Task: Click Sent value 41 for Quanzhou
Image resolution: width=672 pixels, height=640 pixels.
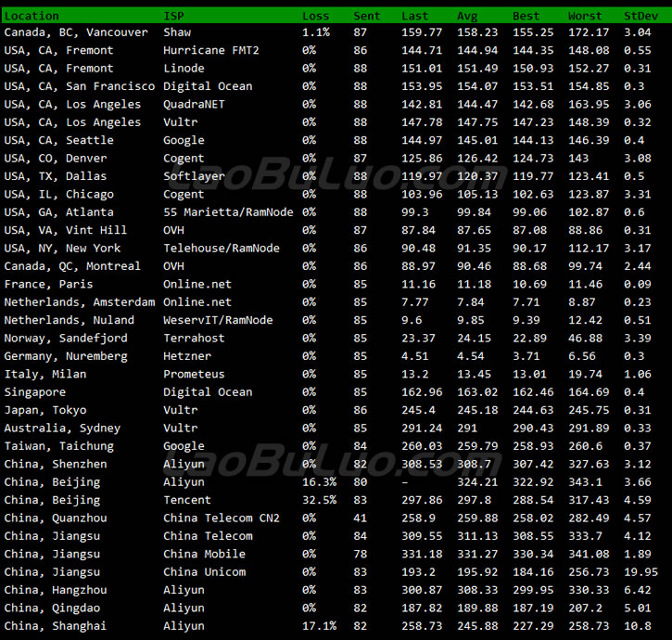Action: pyautogui.click(x=360, y=518)
